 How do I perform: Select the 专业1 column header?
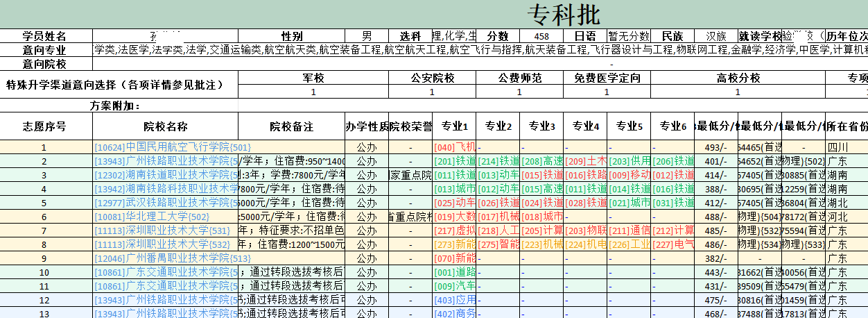[x=454, y=126]
